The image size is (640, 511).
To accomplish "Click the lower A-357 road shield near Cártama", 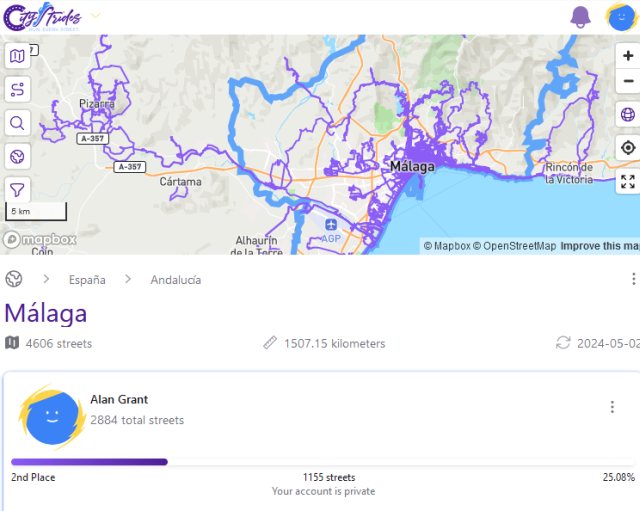I will click(130, 167).
